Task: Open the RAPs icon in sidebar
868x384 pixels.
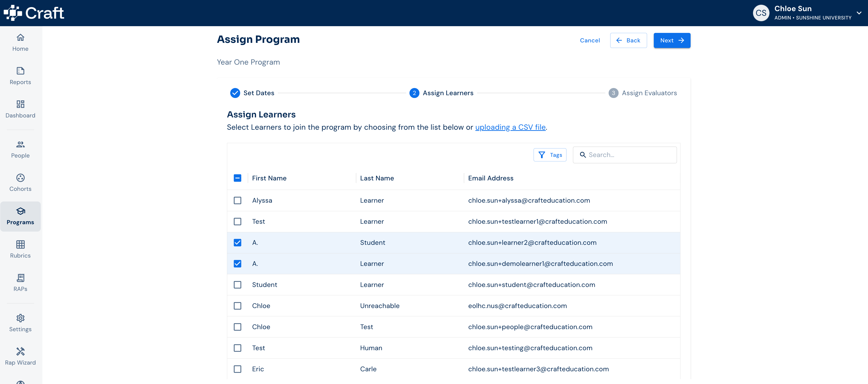Action: (x=20, y=277)
